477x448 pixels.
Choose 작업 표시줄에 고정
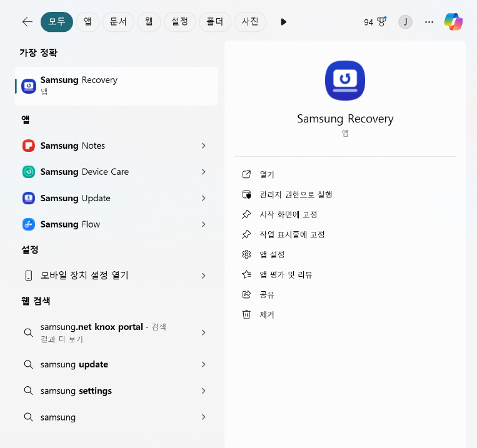(292, 234)
